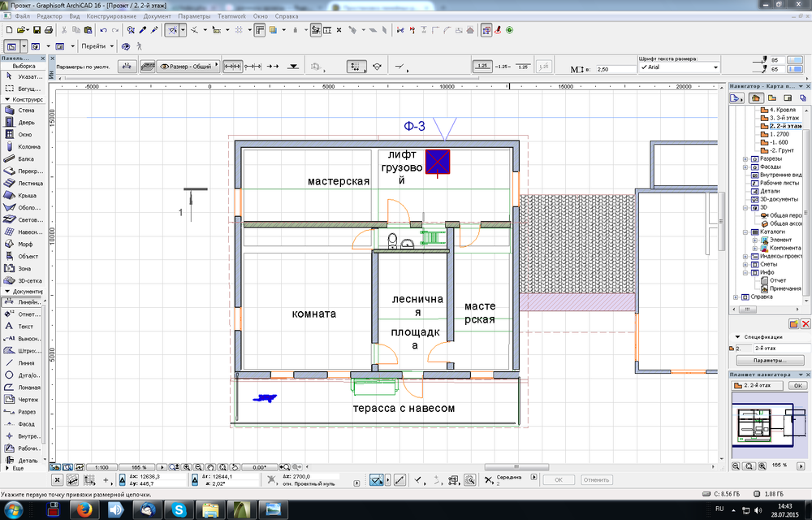The width and height of the screenshot is (812, 520).
Task: Click the Save icon in toolbar
Action: [x=38, y=30]
